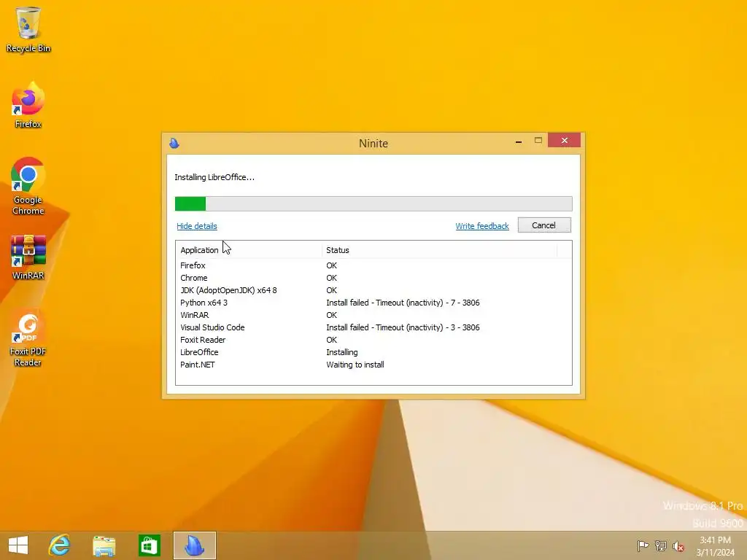Select the Firefox desktop shortcut
747x560 pixels.
click(x=28, y=105)
